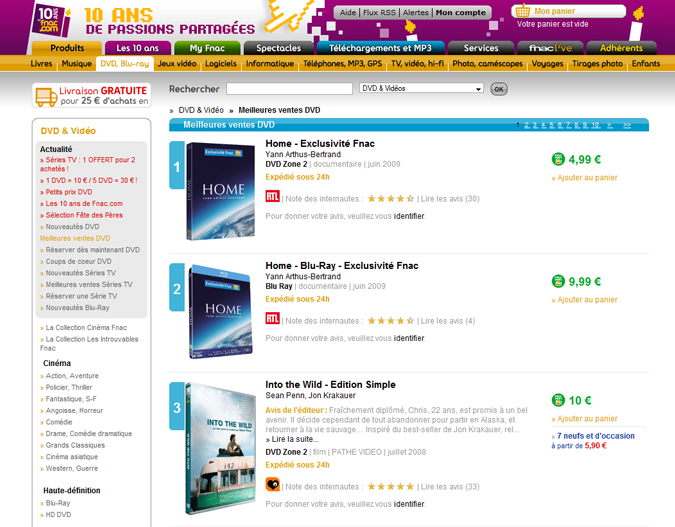Go to results page 2
675x527 pixels.
527,125
